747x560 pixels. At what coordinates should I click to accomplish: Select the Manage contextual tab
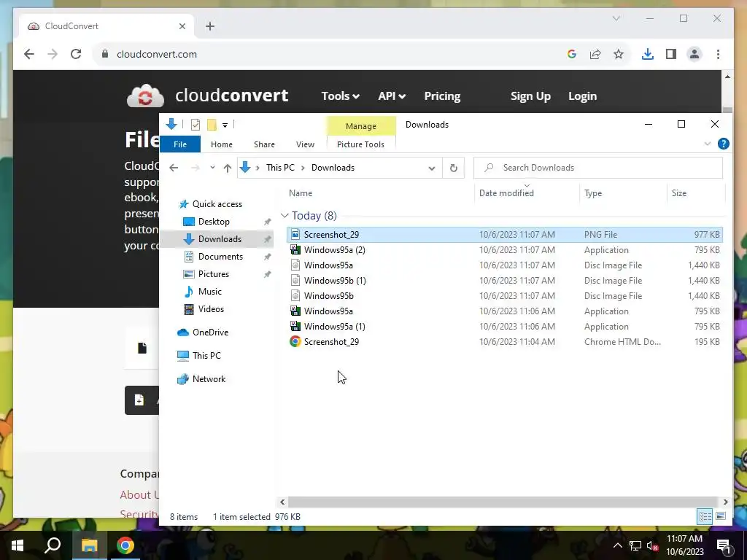pos(361,126)
